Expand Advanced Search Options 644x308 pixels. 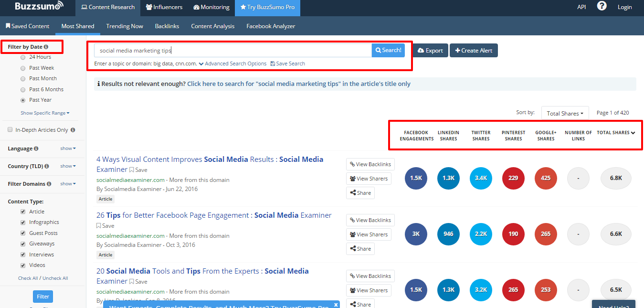pos(232,64)
